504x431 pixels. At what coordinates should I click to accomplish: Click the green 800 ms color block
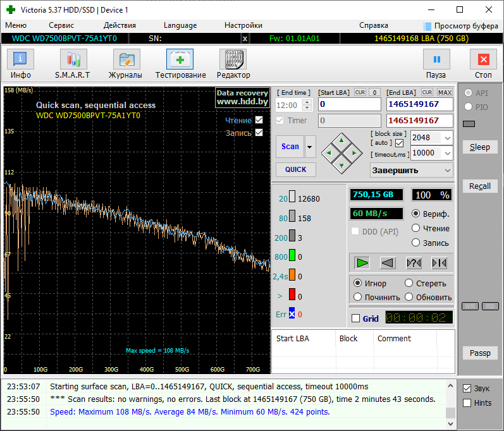tap(292, 256)
